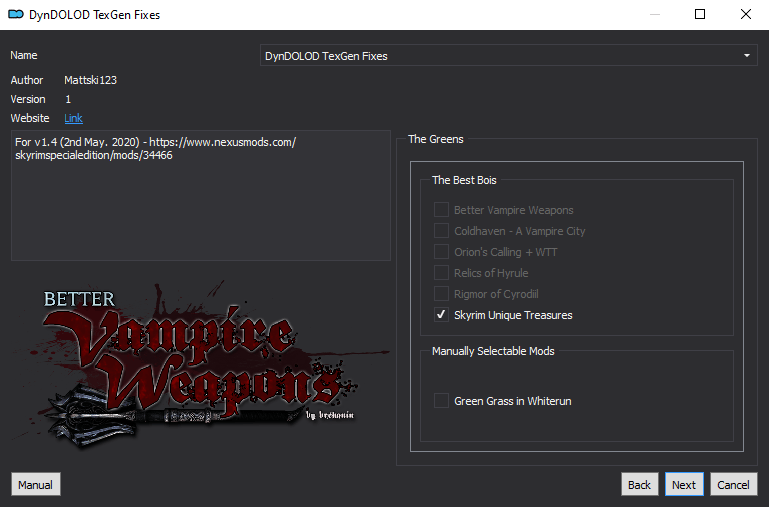The image size is (769, 507).
Task: Click the 'The Best Bois' group label
Action: (464, 180)
